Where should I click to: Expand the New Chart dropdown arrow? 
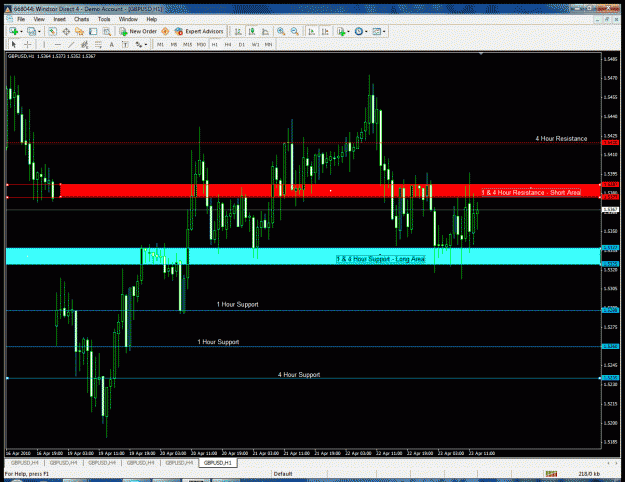click(21, 31)
